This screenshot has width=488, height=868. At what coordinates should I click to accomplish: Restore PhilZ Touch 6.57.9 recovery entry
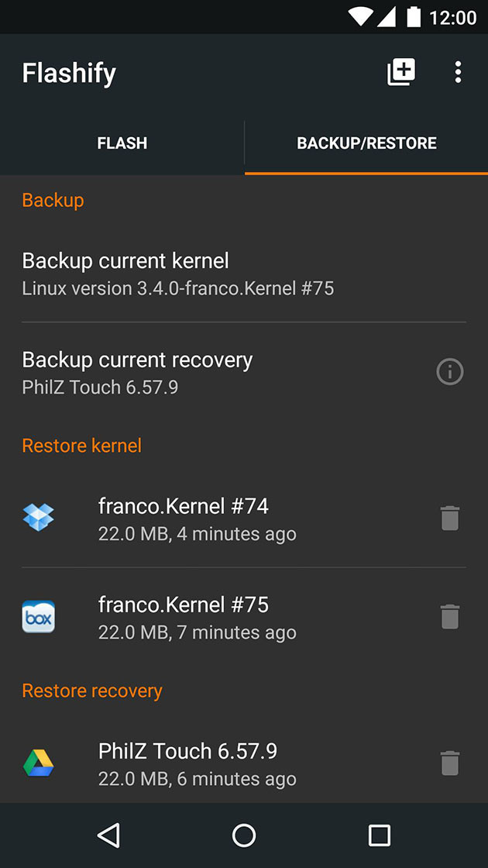(197, 763)
